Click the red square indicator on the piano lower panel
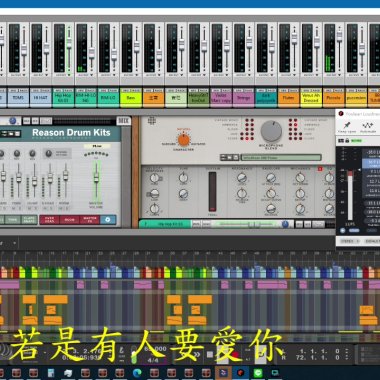Image resolution: width=380 pixels, height=380 pixels. pos(320,169)
